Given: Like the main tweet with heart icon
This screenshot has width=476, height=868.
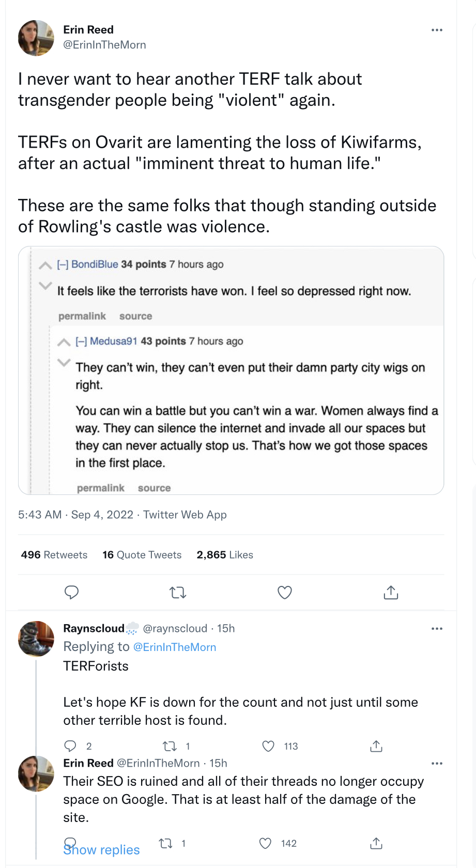Looking at the screenshot, I should (285, 592).
